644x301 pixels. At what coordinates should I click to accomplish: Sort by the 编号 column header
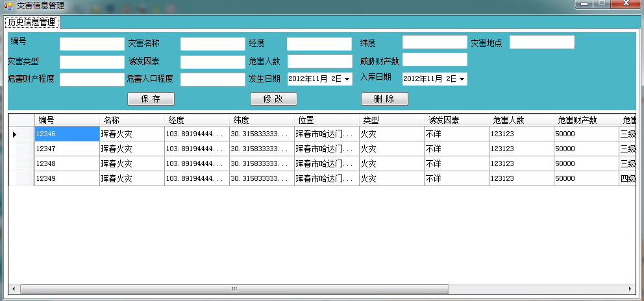[x=66, y=120]
